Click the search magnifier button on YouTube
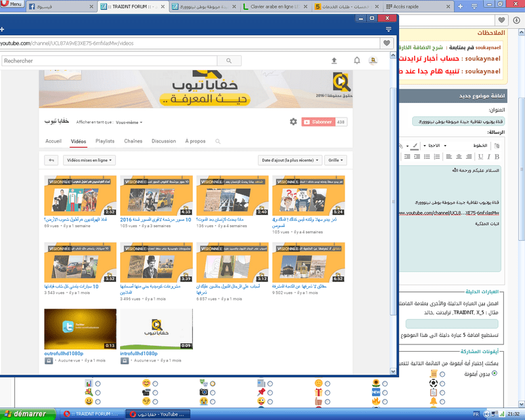The image size is (525, 420). coord(229,60)
